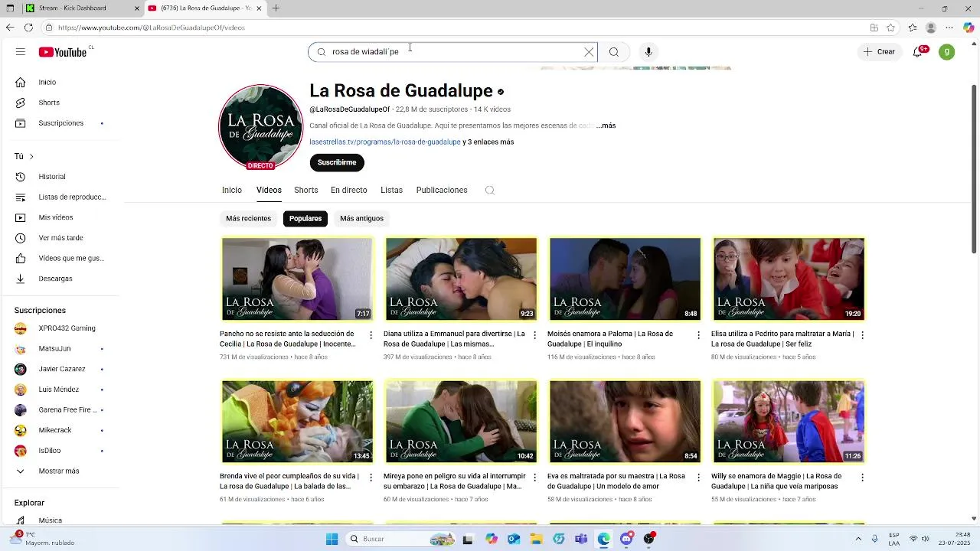Click the channel search magnifier icon
The width and height of the screenshot is (980, 551).
[490, 191]
